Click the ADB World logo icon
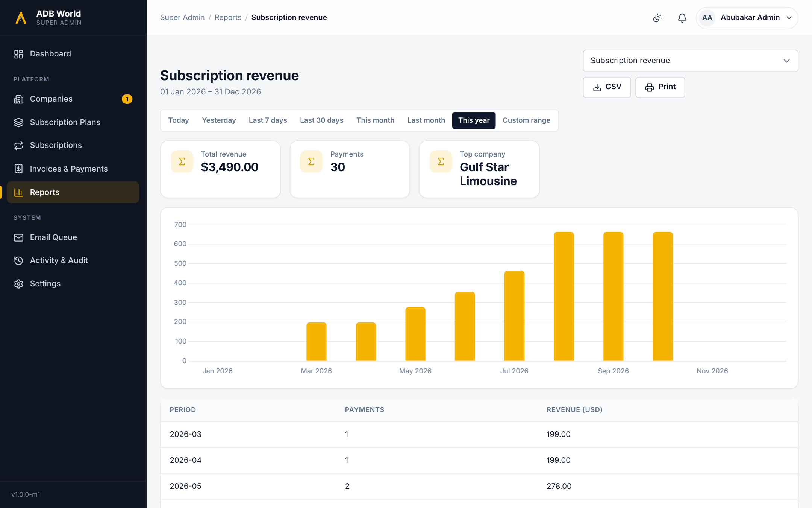The height and width of the screenshot is (508, 812). pyautogui.click(x=21, y=18)
